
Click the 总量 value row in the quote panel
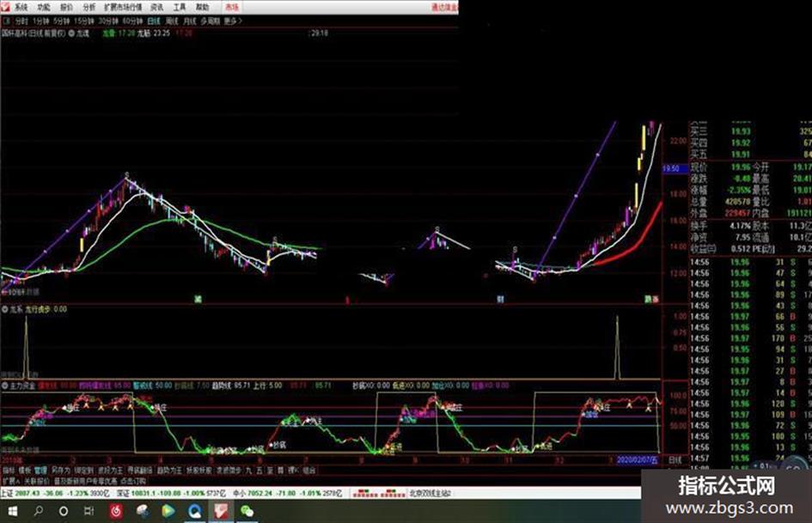722,202
